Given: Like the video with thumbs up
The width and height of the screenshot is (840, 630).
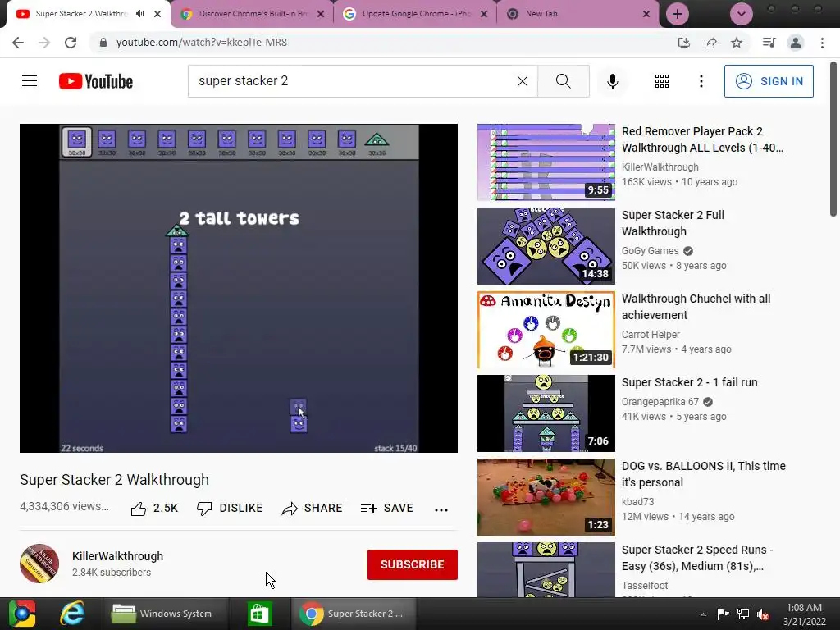Looking at the screenshot, I should pyautogui.click(x=154, y=508).
